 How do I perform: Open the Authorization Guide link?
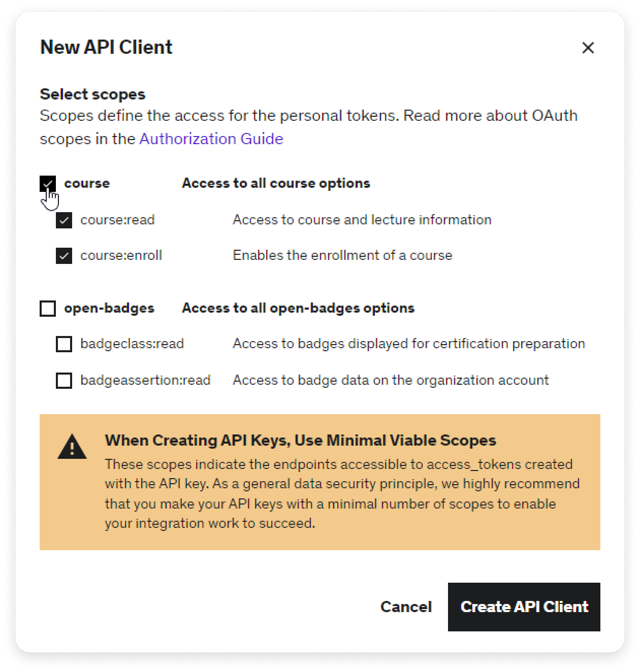pyautogui.click(x=211, y=139)
